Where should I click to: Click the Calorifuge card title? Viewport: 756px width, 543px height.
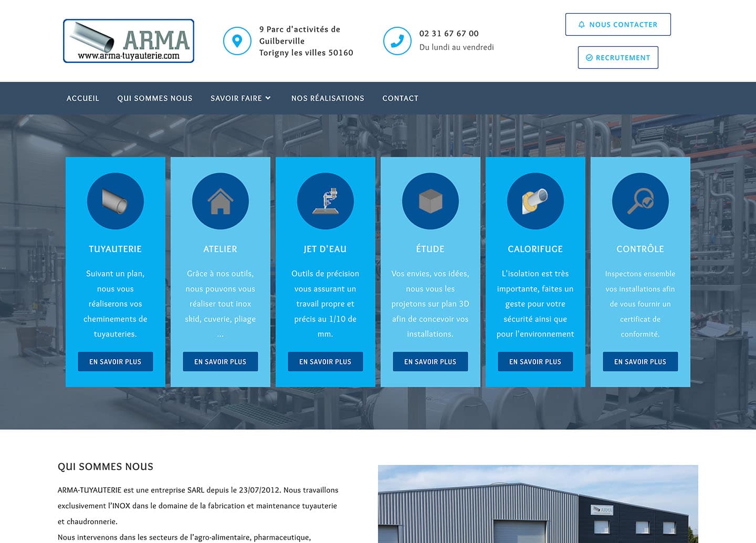click(535, 249)
